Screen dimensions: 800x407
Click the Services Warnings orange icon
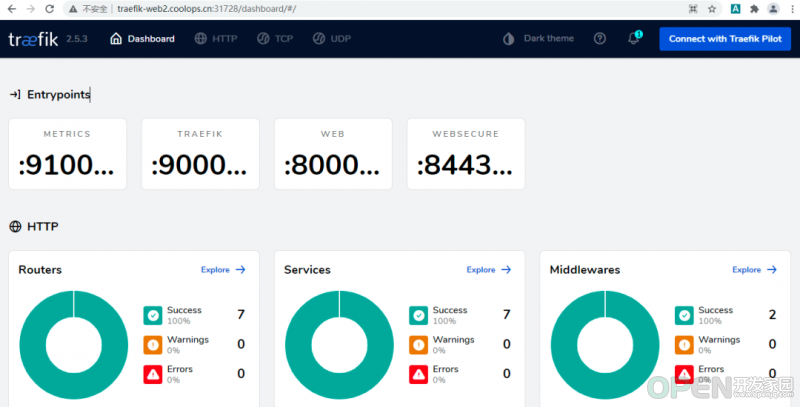418,345
